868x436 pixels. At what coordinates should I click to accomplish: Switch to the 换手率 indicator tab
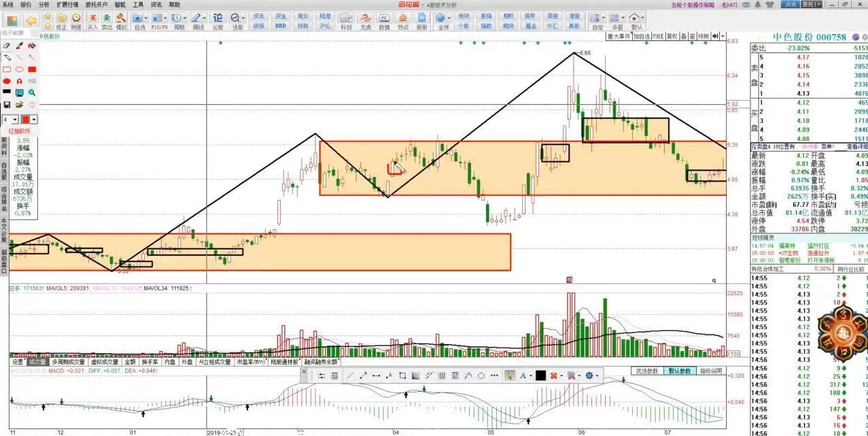150,362
